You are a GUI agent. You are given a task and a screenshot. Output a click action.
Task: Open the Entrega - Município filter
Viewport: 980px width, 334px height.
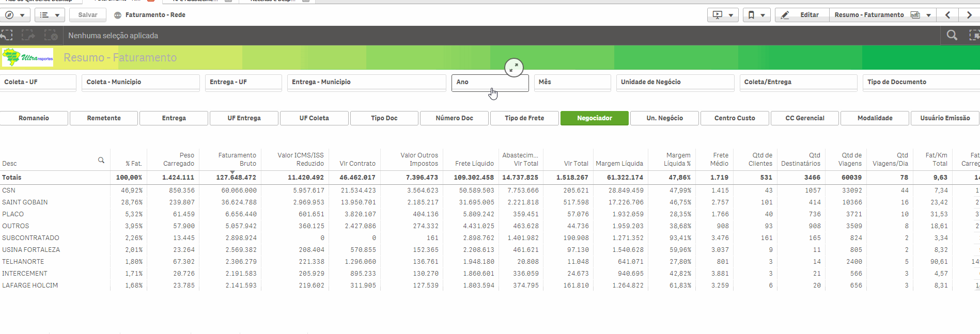pyautogui.click(x=366, y=83)
